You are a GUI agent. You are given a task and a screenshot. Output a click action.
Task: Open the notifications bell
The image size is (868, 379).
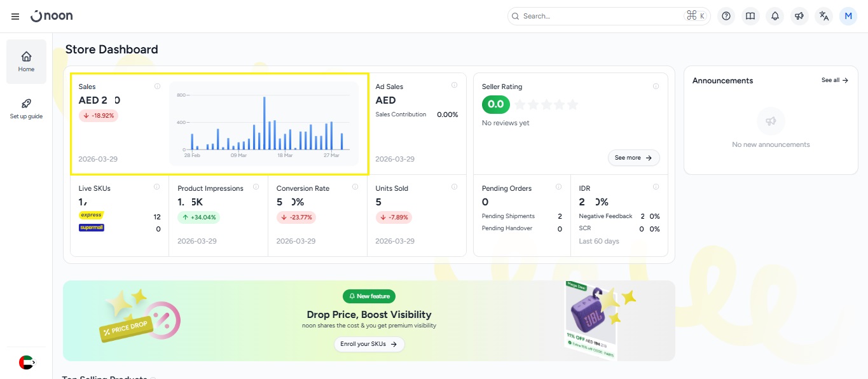775,17
